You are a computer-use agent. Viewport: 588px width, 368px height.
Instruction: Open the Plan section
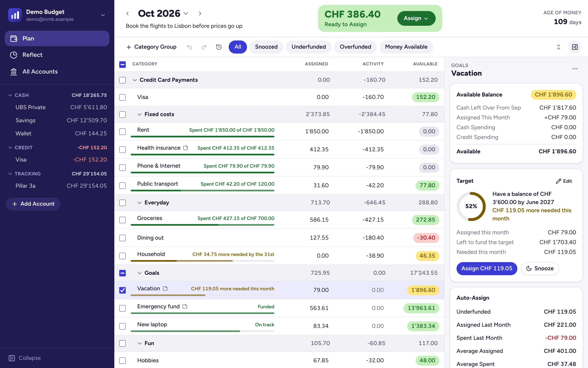[x=57, y=38]
